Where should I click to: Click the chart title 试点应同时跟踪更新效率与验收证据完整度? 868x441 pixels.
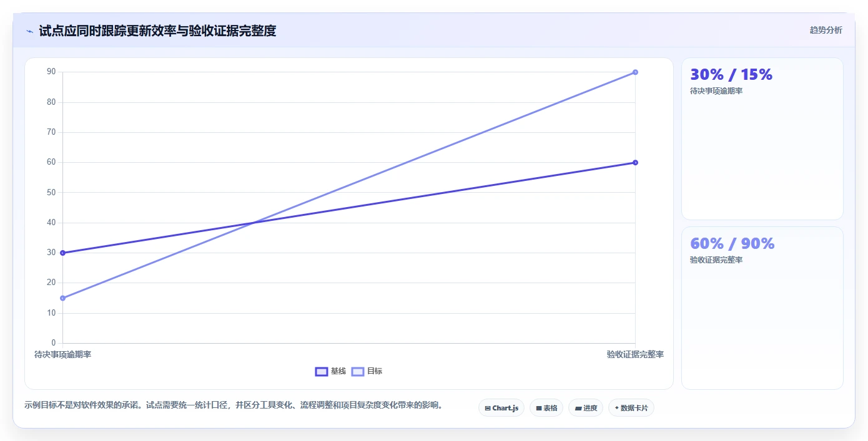157,31
